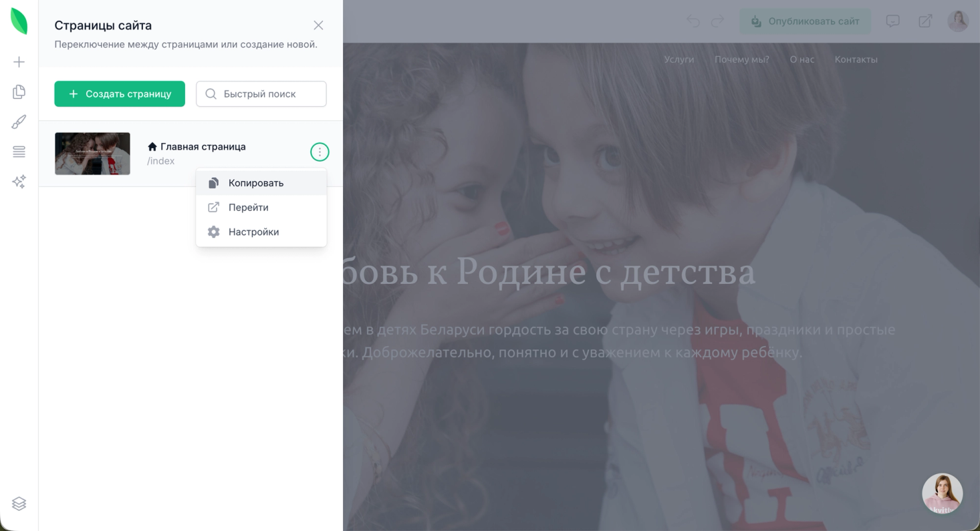Click Контакты in site navigation
This screenshot has width=980, height=531.
pyautogui.click(x=856, y=59)
